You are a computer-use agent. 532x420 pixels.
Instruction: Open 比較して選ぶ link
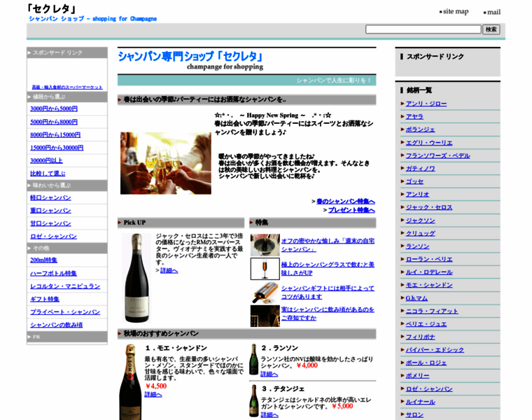click(48, 174)
